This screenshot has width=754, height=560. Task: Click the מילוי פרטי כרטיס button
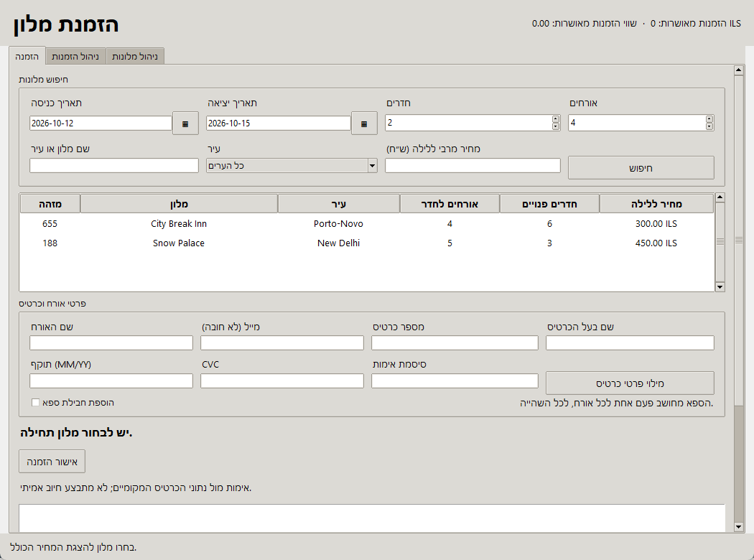pos(630,383)
